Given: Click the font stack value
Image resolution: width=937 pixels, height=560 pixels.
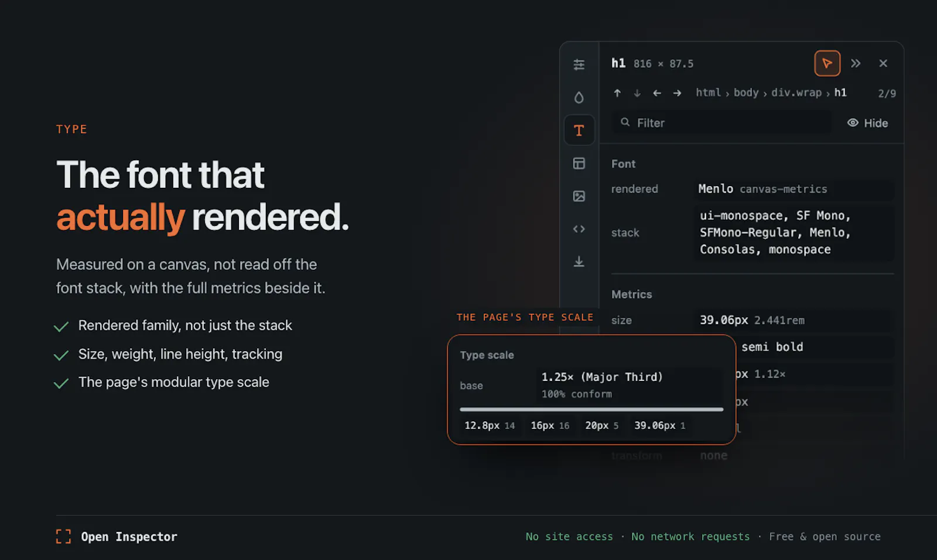Looking at the screenshot, I should pos(794,232).
